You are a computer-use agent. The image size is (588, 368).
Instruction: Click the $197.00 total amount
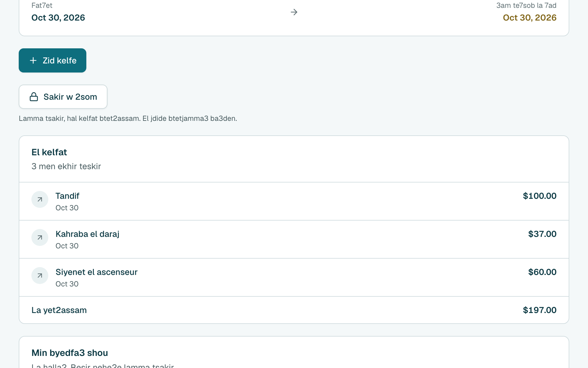(540, 310)
